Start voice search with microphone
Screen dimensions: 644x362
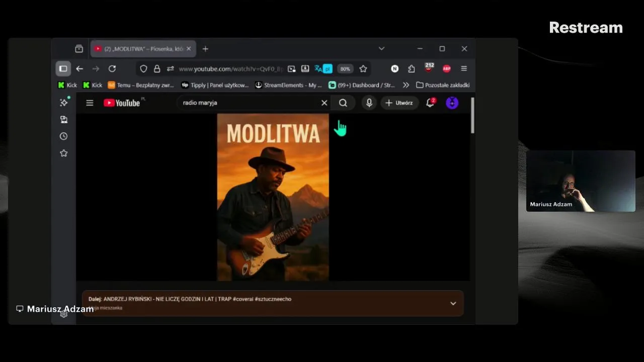(369, 103)
